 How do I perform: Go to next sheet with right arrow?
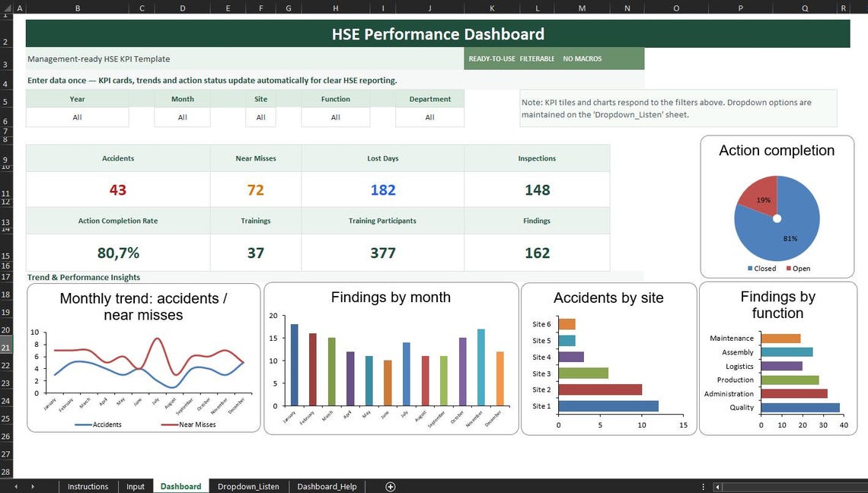33,486
